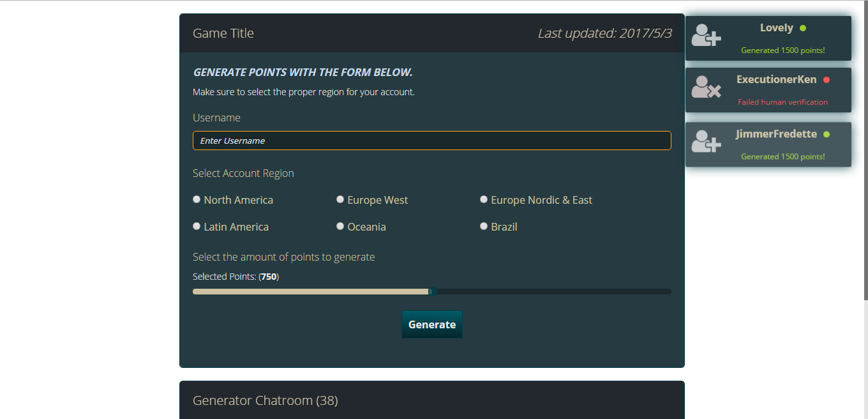Click the user-failed icon beside ExecutionerKen
The image size is (868, 419).
(706, 87)
